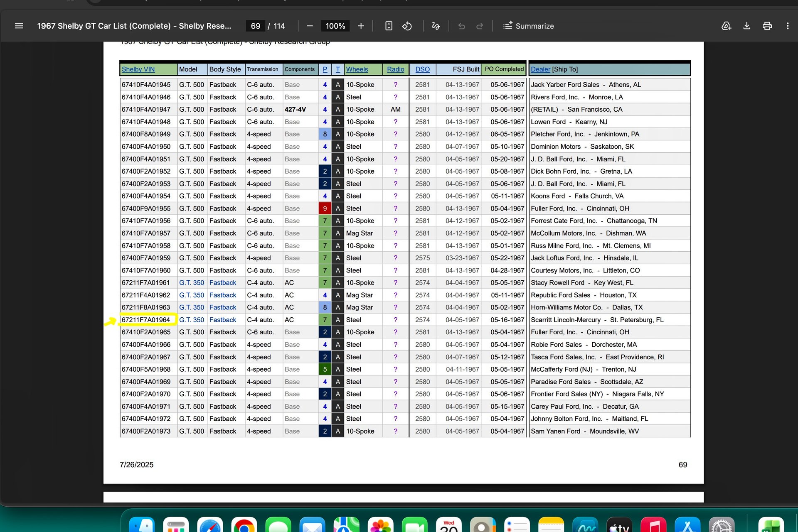The image size is (798, 532).
Task: Select dealer Scarritt Lincoln-Mercury - St. Petersburg, FL
Action: [x=597, y=320]
